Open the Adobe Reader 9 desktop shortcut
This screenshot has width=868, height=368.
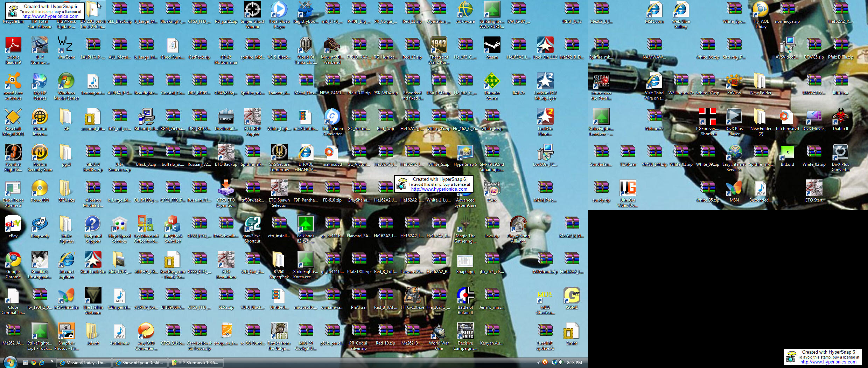tap(13, 51)
